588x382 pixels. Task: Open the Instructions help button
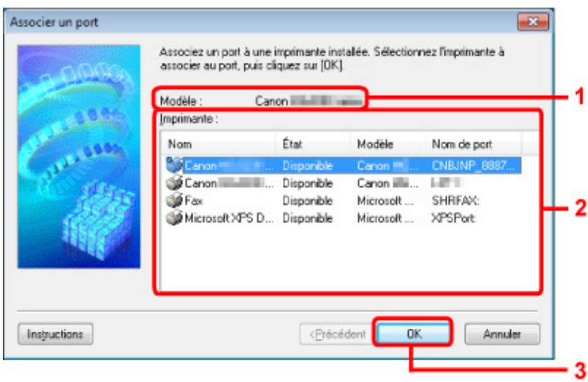[x=55, y=334]
